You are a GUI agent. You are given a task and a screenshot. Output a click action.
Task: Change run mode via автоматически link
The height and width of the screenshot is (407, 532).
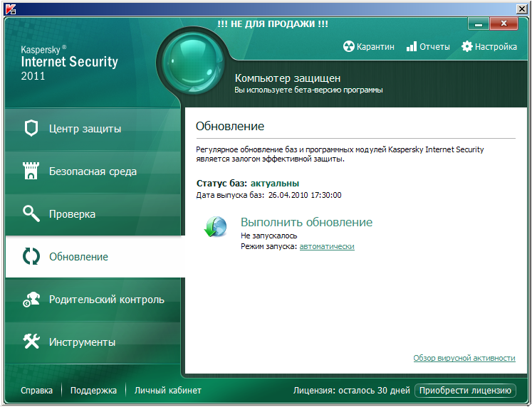pyautogui.click(x=327, y=246)
